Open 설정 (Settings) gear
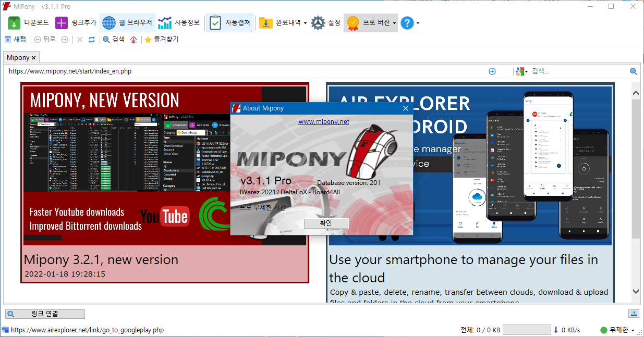 click(326, 23)
